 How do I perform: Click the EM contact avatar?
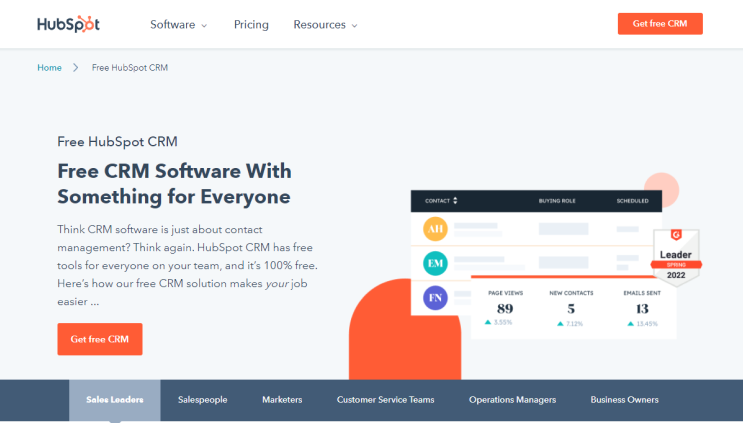435,263
